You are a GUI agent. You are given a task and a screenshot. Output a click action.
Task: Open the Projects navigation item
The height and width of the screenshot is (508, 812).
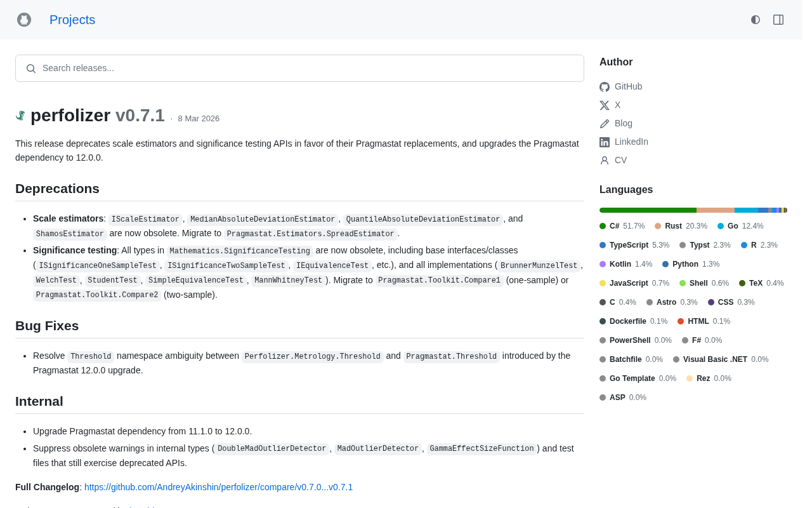[72, 20]
